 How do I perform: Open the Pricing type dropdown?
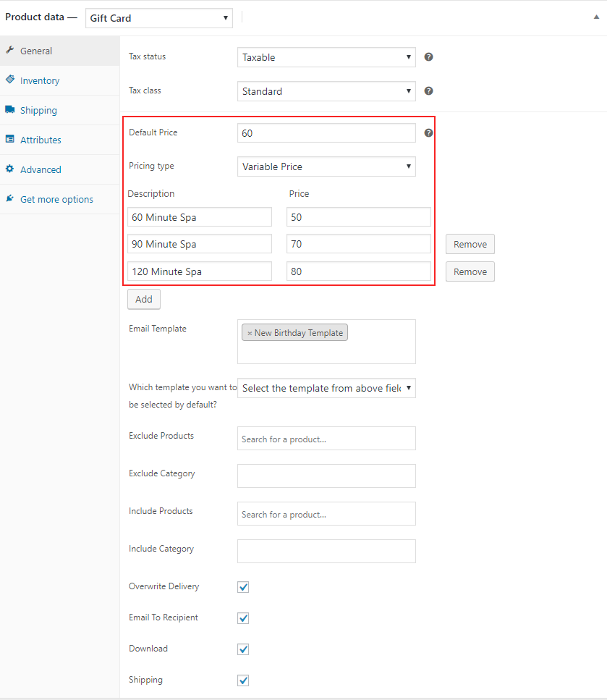(326, 166)
